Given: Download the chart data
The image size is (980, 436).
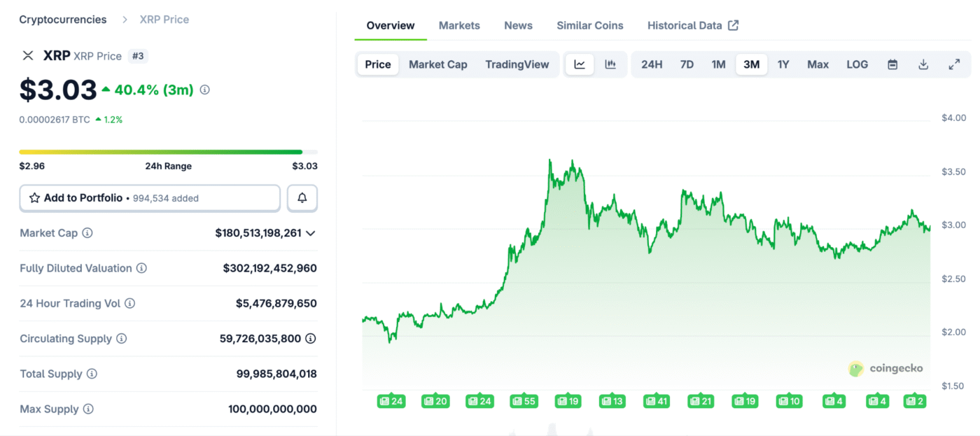Looking at the screenshot, I should coord(923,64).
